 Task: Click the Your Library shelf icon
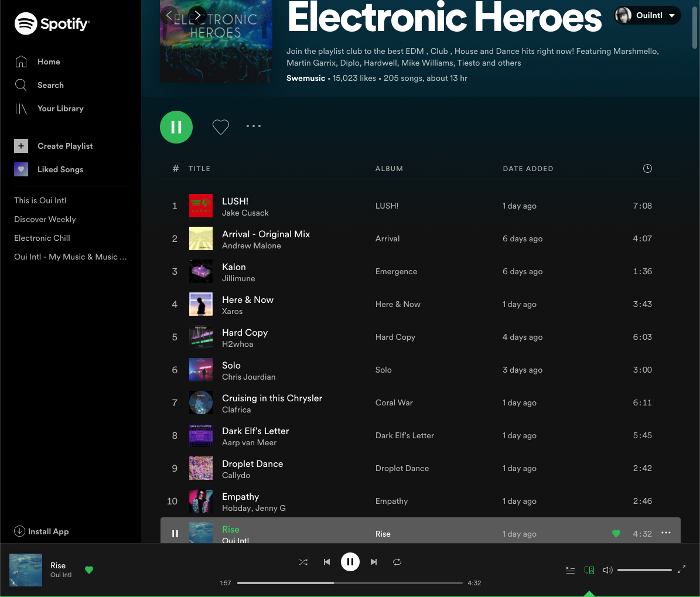tap(21, 108)
